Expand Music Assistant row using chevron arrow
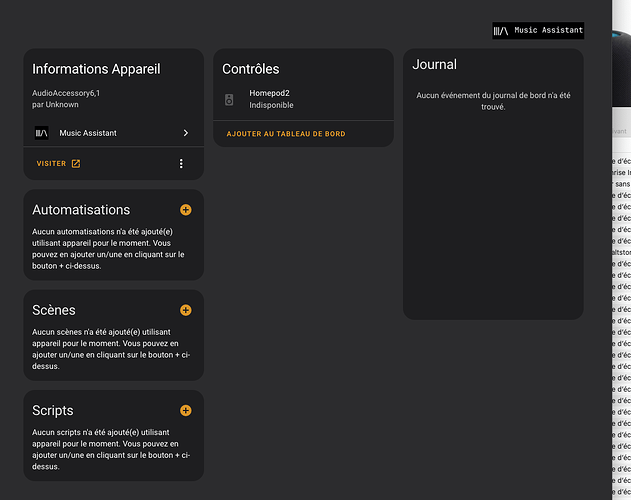The height and width of the screenshot is (500, 631). point(185,133)
